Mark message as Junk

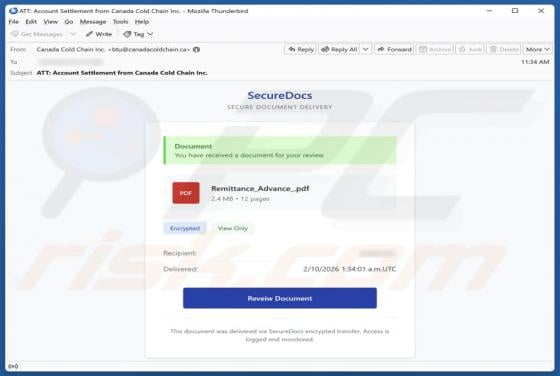tap(470, 49)
